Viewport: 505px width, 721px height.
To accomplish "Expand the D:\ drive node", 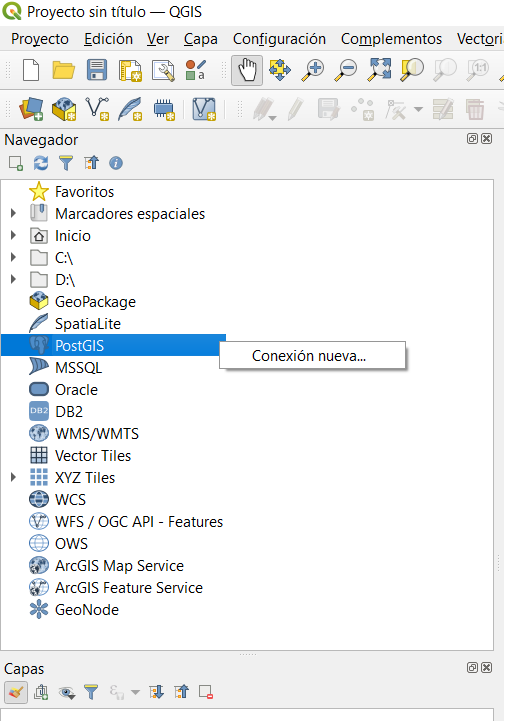I will click(x=13, y=279).
